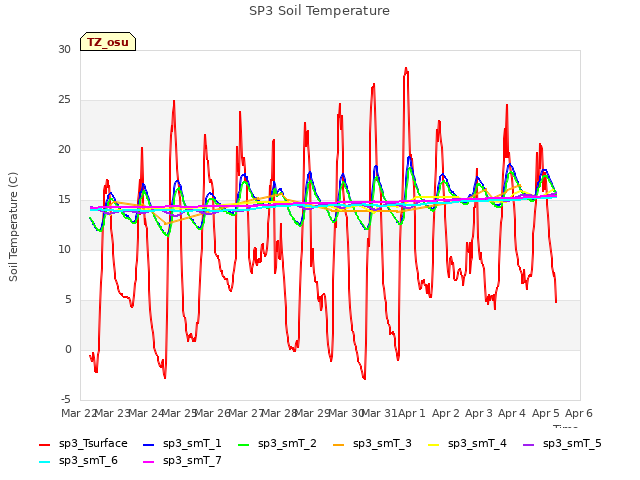Click the 20 y-axis tick label
This screenshot has height=480, width=640.
(x=64, y=149)
